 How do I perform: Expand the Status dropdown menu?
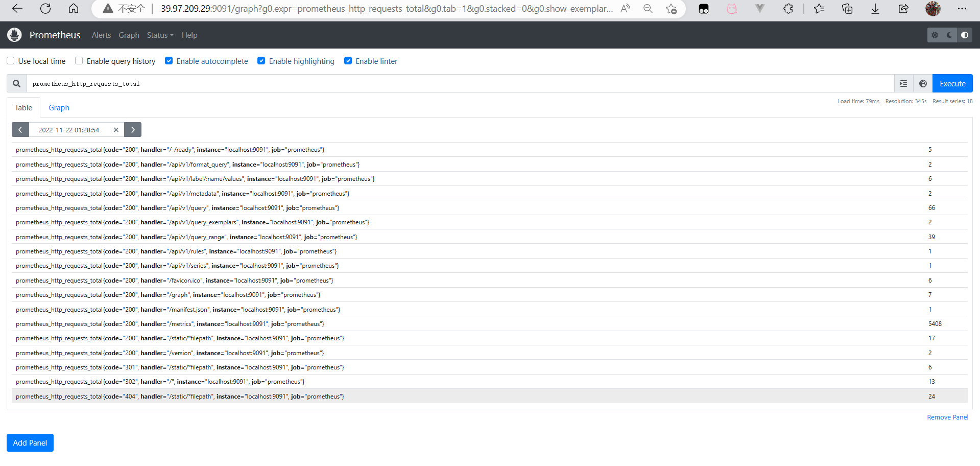[x=160, y=35]
